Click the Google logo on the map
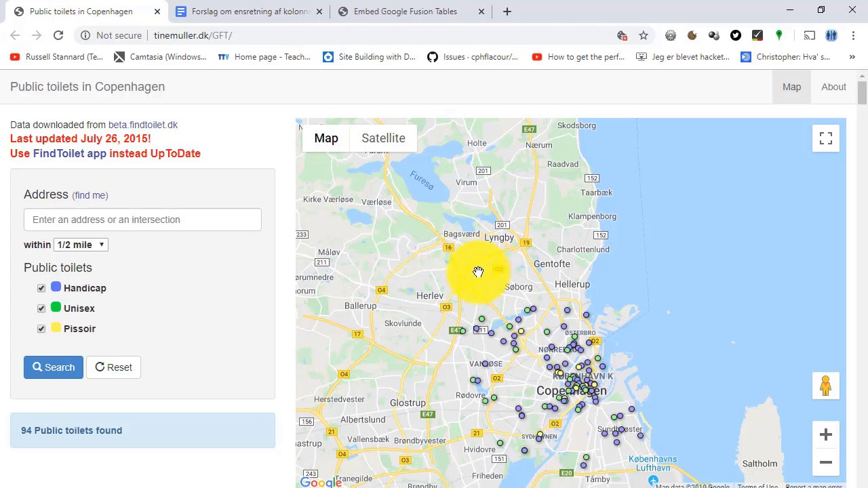 (x=319, y=481)
